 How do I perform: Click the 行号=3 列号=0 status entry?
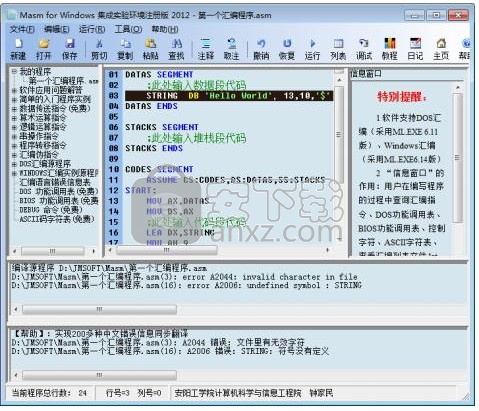[x=133, y=393]
